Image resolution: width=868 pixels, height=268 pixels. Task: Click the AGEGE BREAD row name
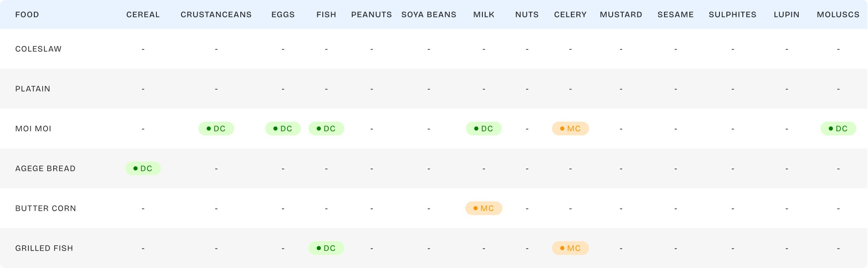(45, 169)
